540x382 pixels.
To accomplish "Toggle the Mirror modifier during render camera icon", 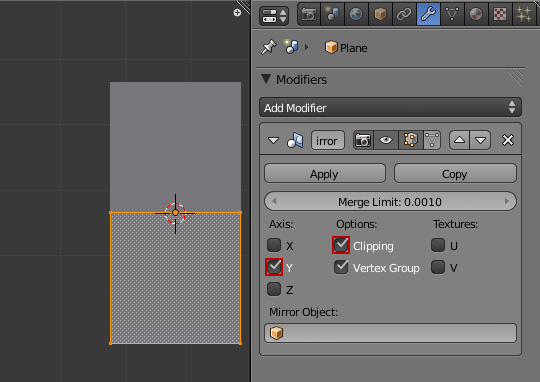I will 363,140.
